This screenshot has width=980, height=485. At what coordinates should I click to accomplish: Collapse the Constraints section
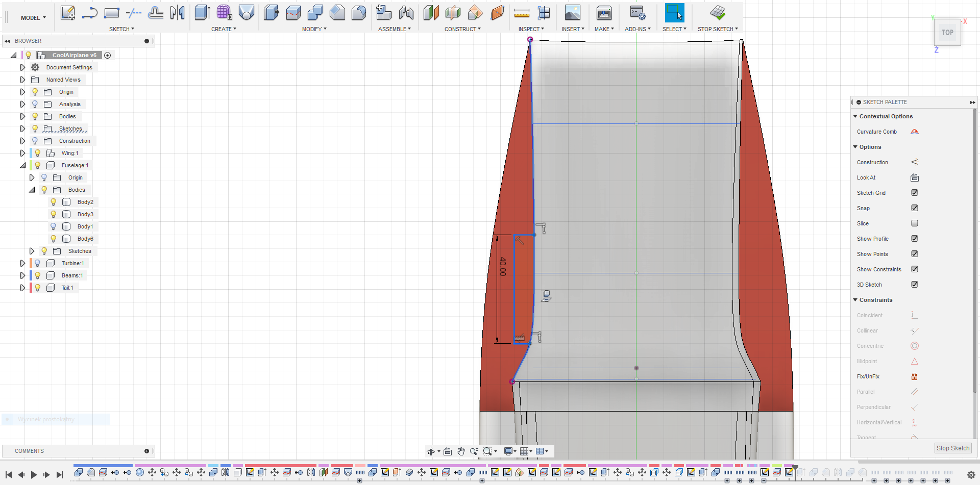click(855, 300)
